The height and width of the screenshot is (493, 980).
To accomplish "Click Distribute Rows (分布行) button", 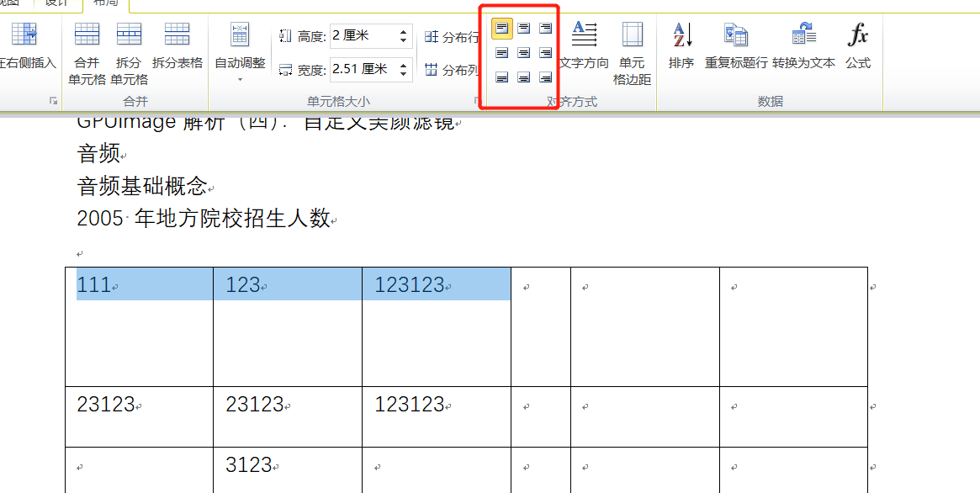I will click(452, 37).
